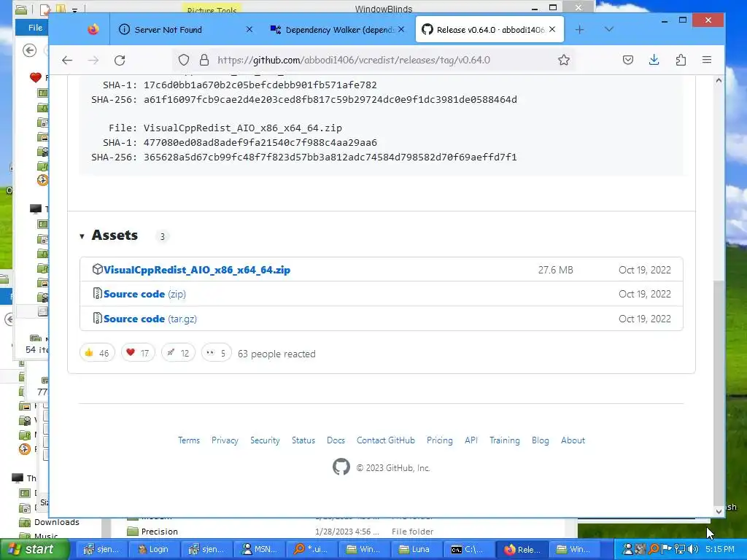Open Firefox downloads panel

pos(654,60)
